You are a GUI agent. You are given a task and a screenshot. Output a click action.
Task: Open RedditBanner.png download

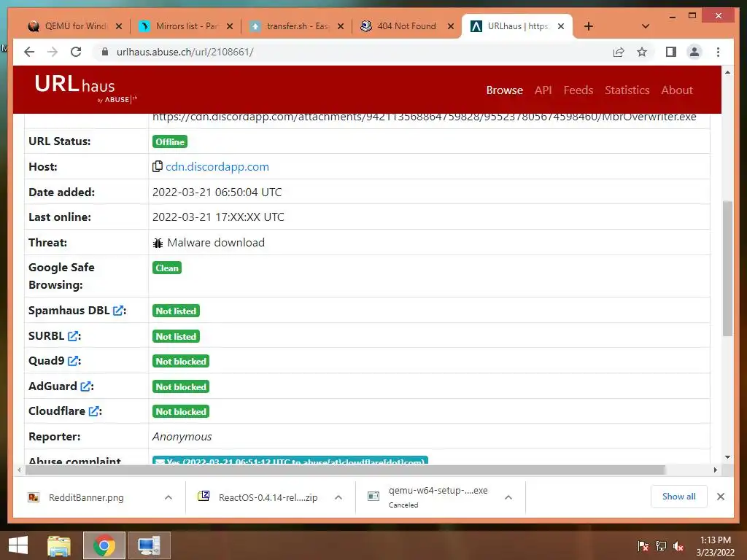click(86, 497)
